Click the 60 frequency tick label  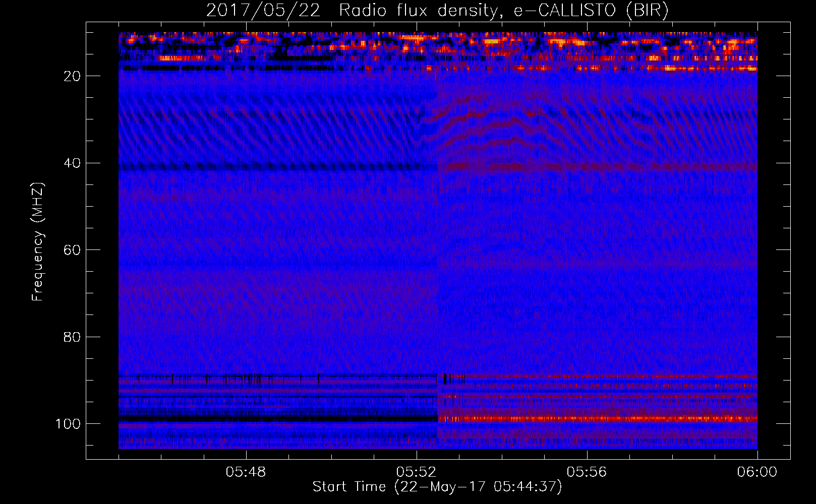tap(72, 250)
